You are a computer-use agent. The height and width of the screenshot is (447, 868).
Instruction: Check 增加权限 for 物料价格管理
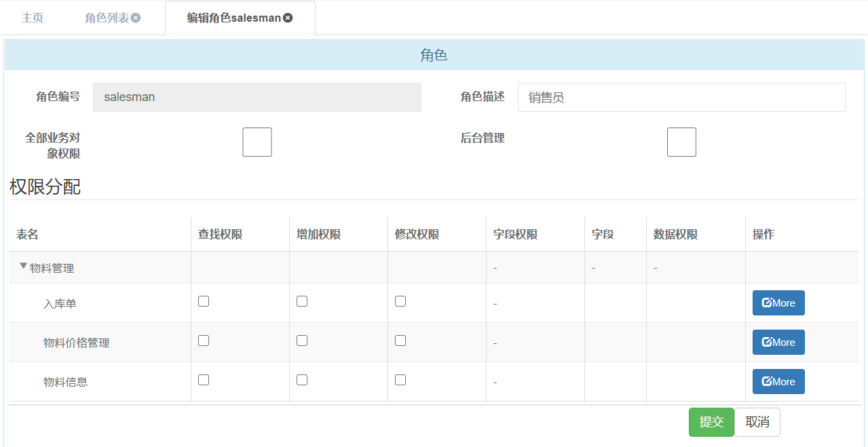(x=302, y=341)
